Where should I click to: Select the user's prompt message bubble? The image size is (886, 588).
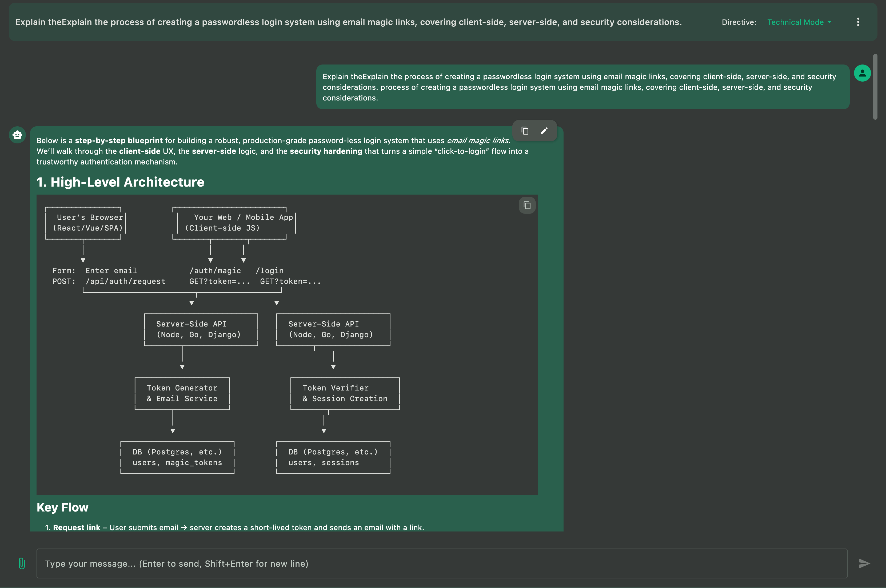(x=582, y=87)
